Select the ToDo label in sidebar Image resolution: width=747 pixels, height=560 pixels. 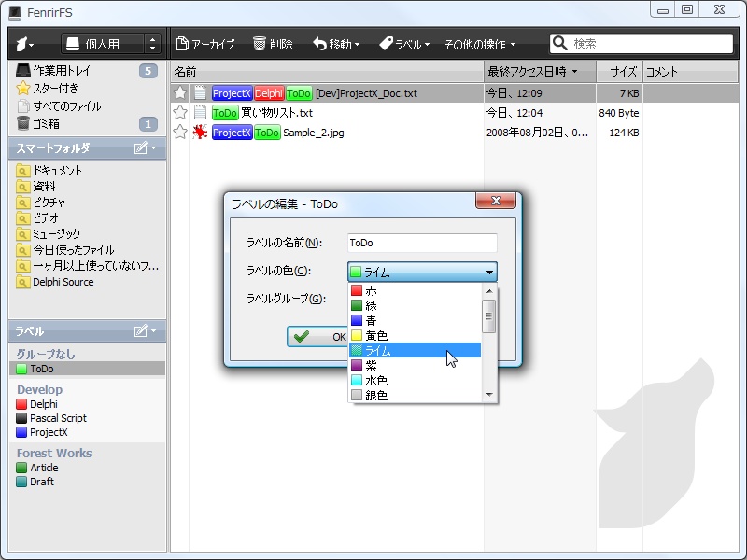click(87, 369)
